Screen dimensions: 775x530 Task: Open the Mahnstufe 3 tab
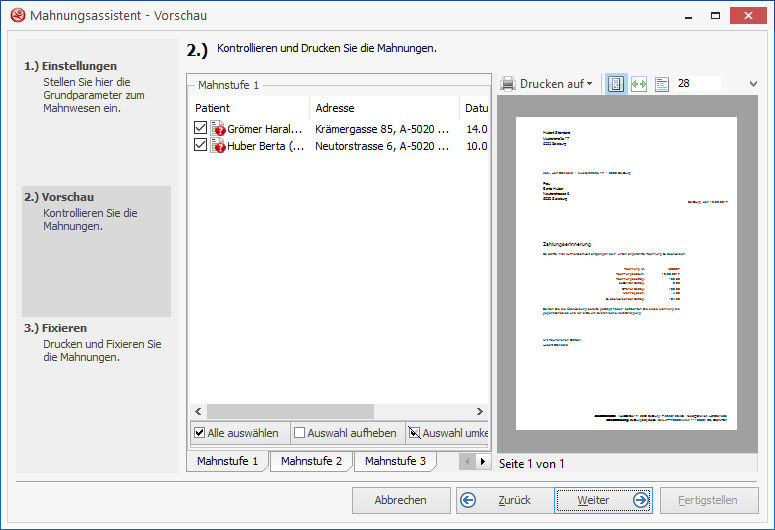click(395, 461)
